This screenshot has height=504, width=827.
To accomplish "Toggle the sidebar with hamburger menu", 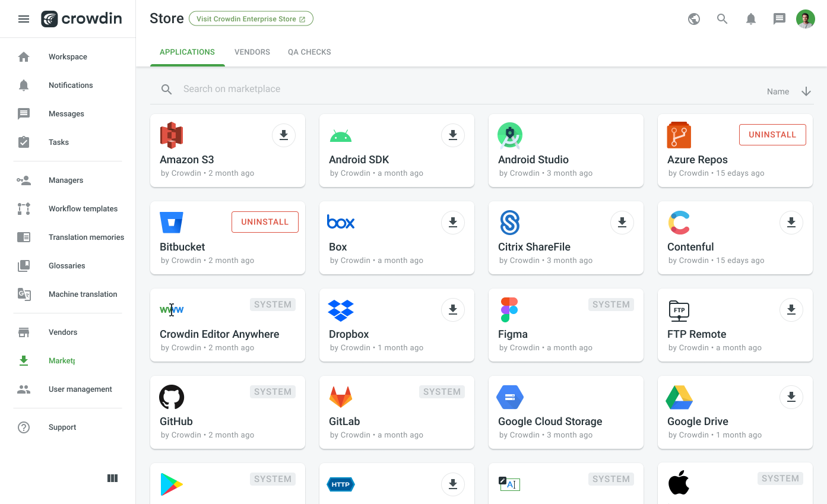I will (x=24, y=18).
